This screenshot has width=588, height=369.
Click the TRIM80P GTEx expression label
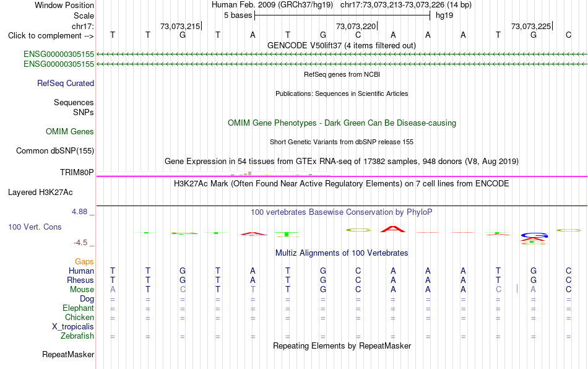click(x=77, y=173)
